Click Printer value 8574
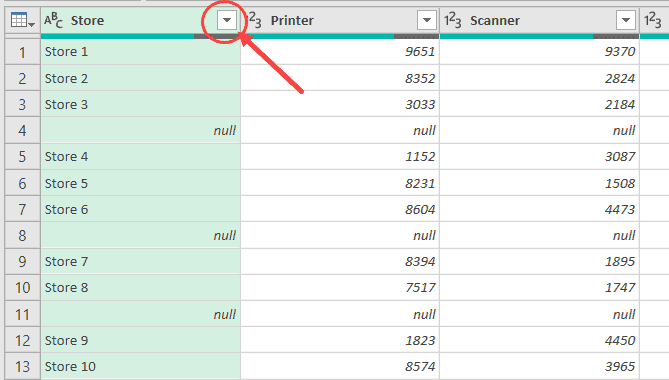The width and height of the screenshot is (669, 380). [340, 366]
